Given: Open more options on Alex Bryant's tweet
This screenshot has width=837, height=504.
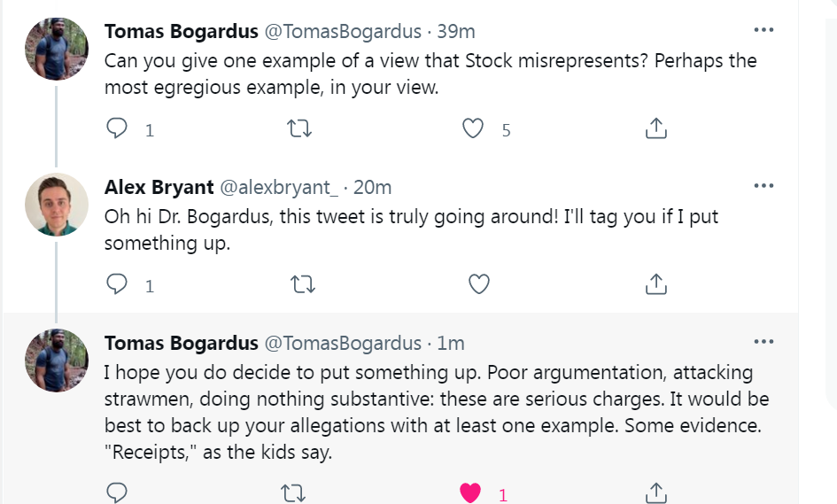Looking at the screenshot, I should pos(763,186).
